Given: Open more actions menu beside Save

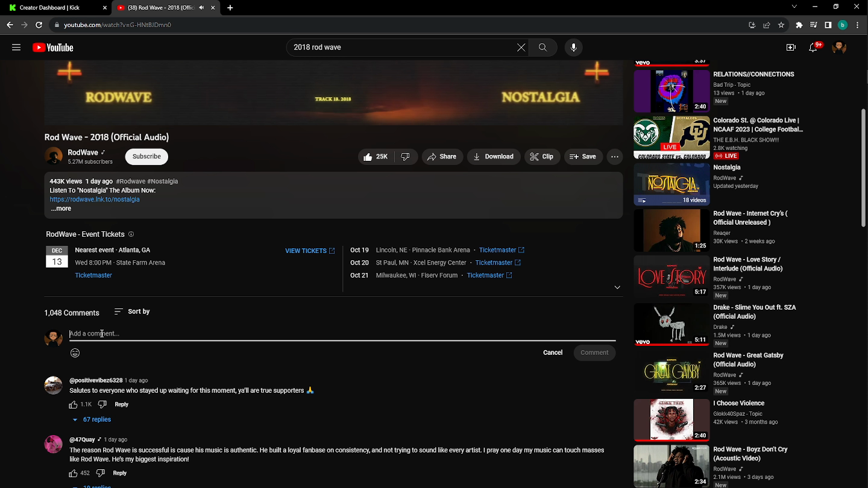Looking at the screenshot, I should [x=615, y=157].
